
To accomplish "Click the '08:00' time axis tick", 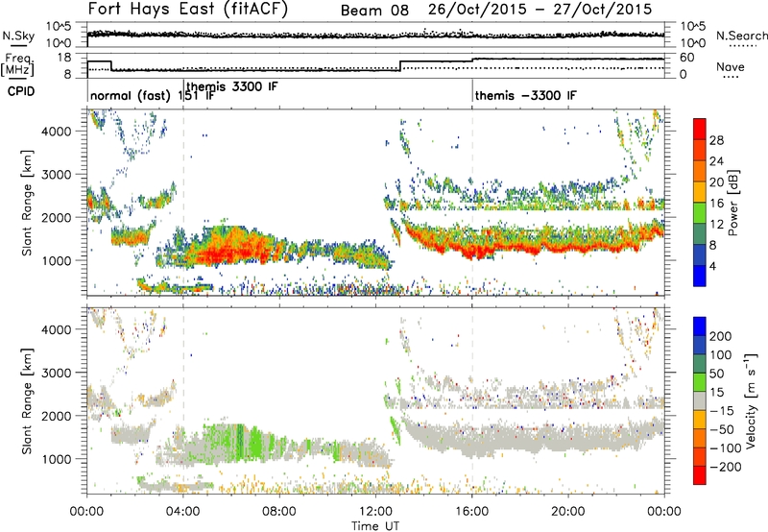I will pos(279,512).
